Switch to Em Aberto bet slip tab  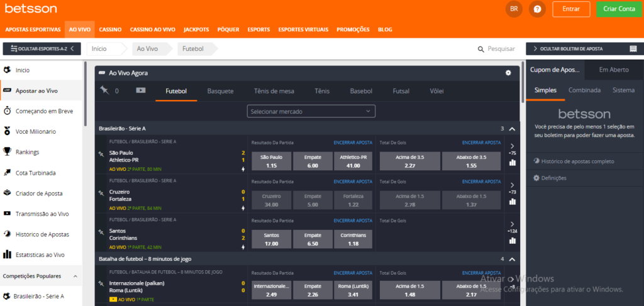614,70
